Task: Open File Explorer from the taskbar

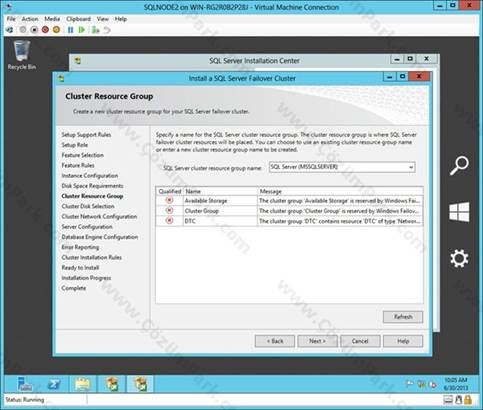Action: (82, 384)
